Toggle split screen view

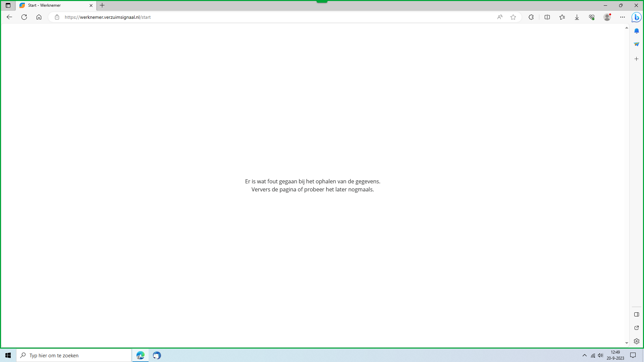click(547, 17)
